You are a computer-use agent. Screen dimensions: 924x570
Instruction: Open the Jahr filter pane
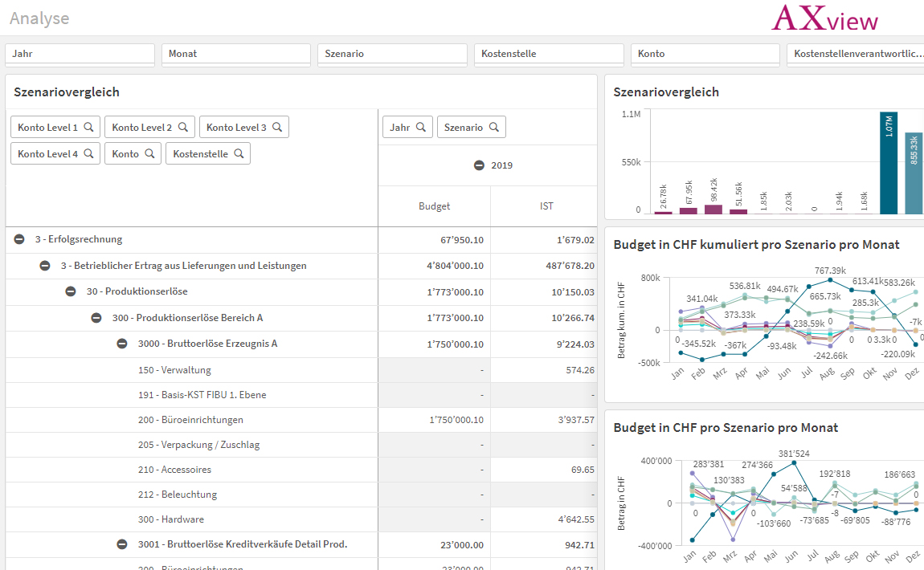click(80, 54)
